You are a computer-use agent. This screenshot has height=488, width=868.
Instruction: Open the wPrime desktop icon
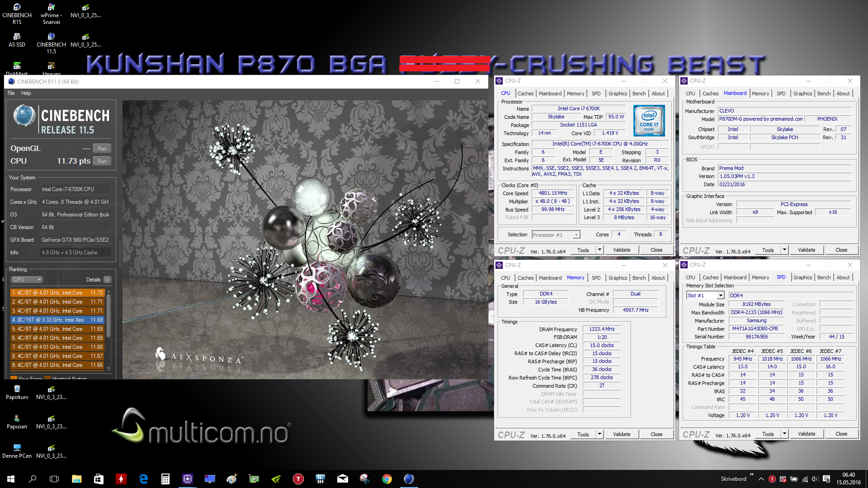click(51, 8)
